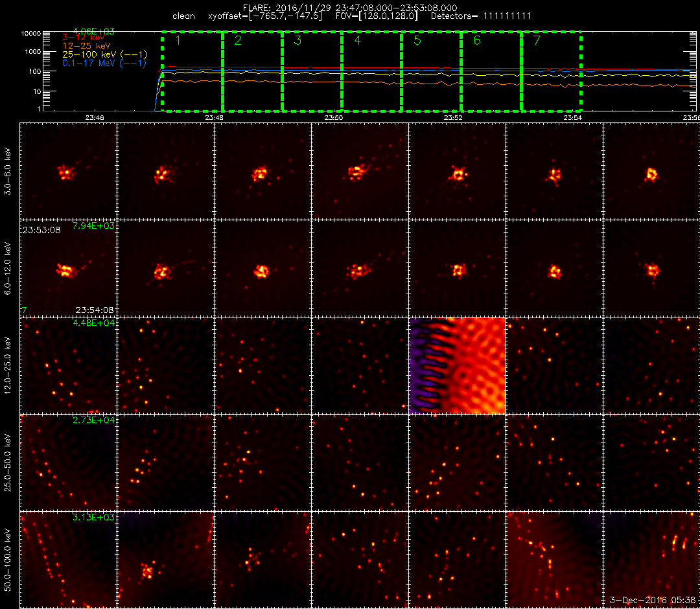This screenshot has height=609, width=700.
Task: Open the 3.0-6.0 keV image in the first column
Action: pos(68,171)
